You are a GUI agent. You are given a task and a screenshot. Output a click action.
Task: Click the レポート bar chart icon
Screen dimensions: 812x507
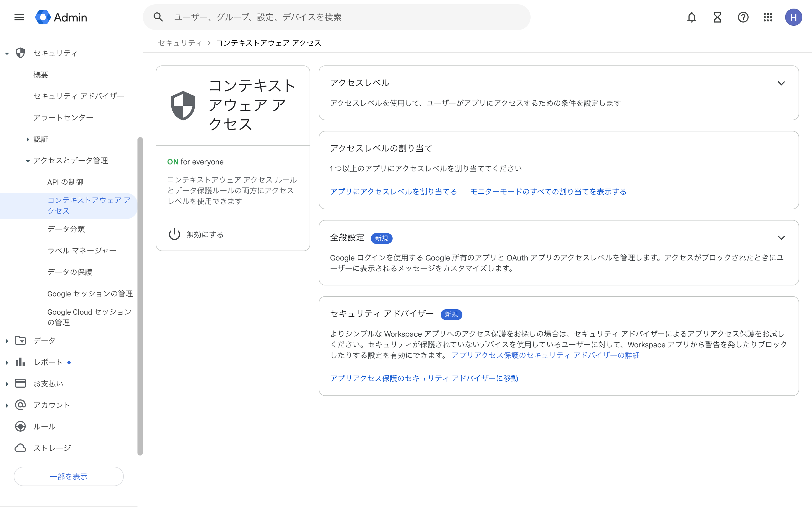coord(20,362)
